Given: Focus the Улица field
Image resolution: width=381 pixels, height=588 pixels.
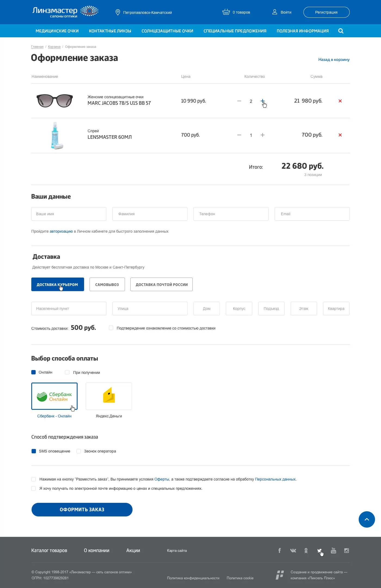Looking at the screenshot, I should 150,309.
